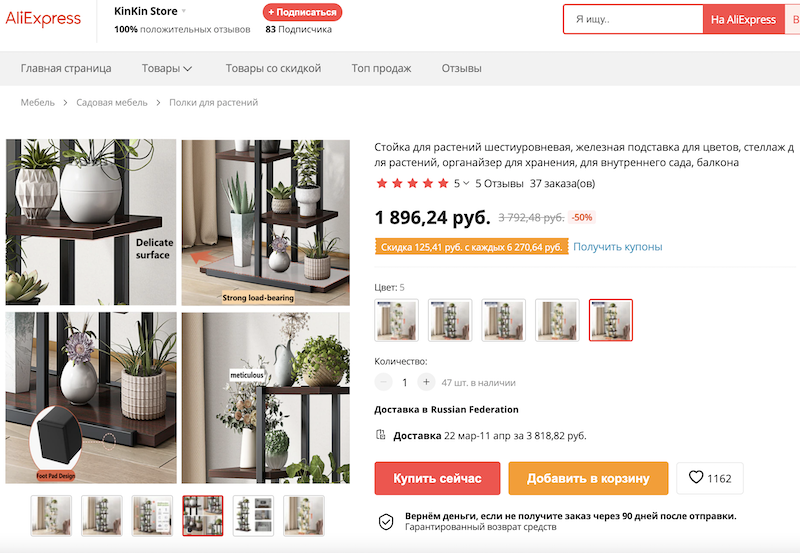Increase quantity with plus button

(426, 382)
